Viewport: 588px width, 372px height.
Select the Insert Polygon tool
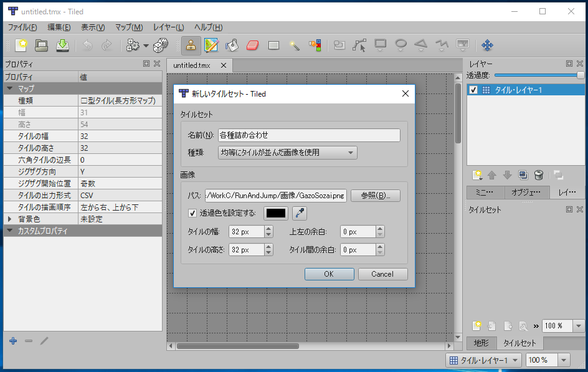[x=421, y=45]
